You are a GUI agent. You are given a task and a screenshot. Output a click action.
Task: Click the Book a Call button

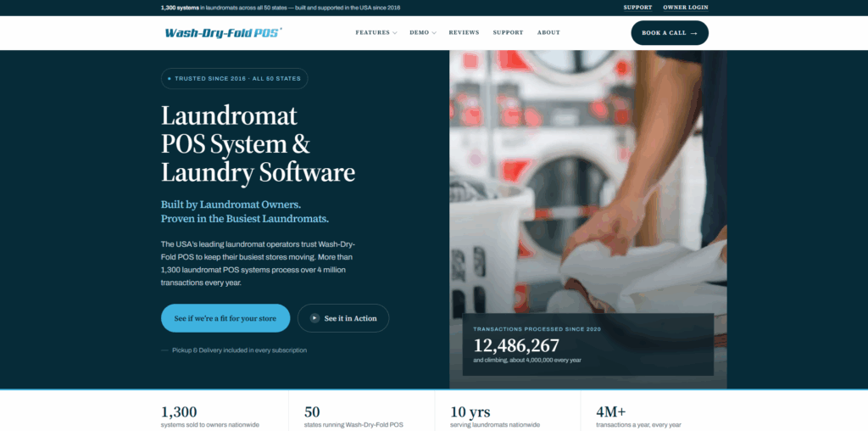click(670, 33)
